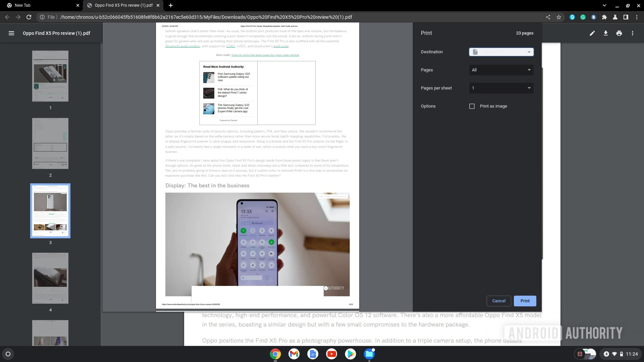The height and width of the screenshot is (362, 644).
Task: Close the New Tab tab
Action: (78, 5)
